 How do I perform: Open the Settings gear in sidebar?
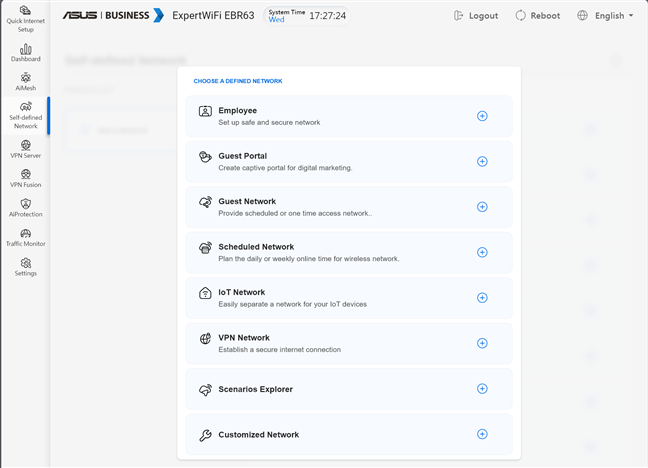point(25,267)
